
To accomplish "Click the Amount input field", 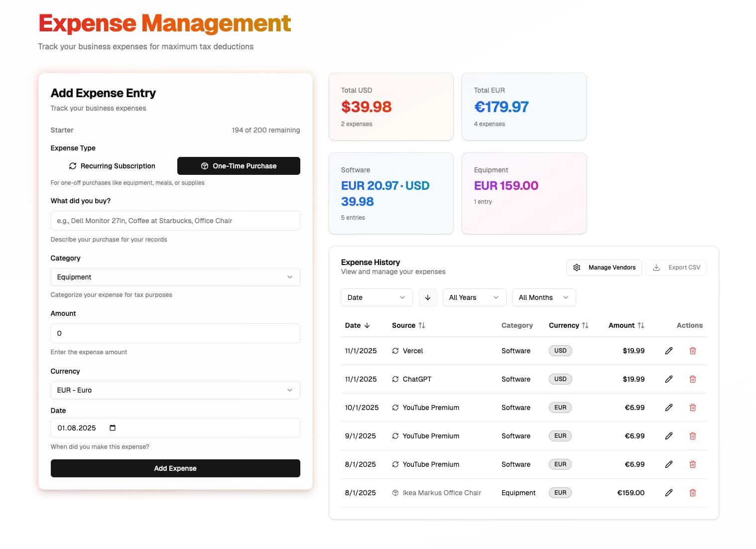I will coord(175,333).
